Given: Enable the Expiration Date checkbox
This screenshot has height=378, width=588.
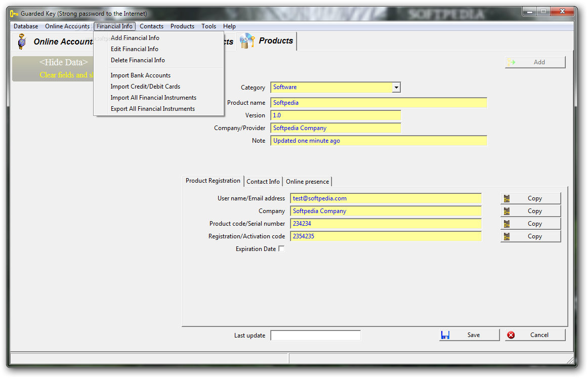Looking at the screenshot, I should click(282, 248).
